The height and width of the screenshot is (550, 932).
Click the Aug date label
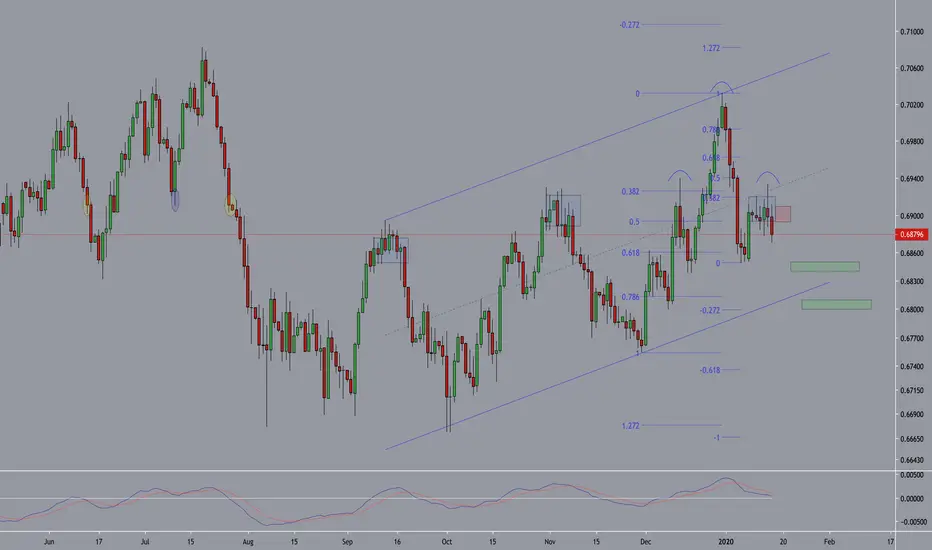[248, 542]
